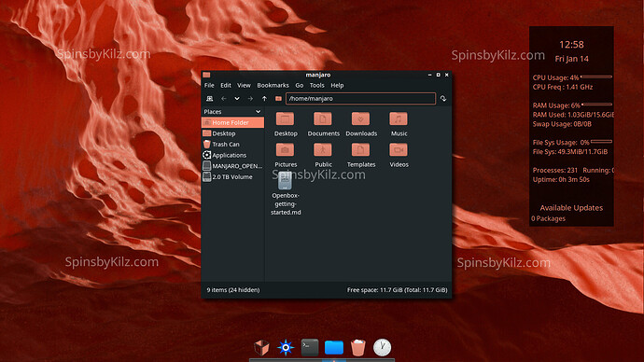This screenshot has width=644, height=362.
Task: Select the Desktop folder icon
Action: pos(286,124)
